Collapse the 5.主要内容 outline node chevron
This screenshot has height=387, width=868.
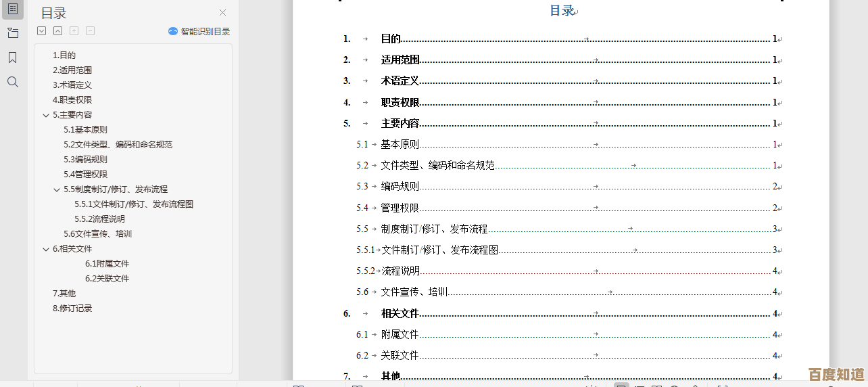coord(46,115)
